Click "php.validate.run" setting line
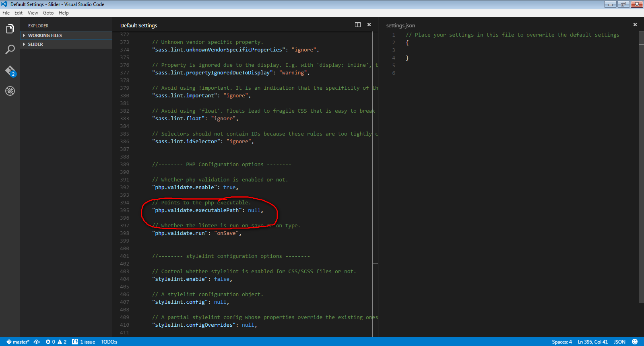644x346 pixels. coord(197,233)
